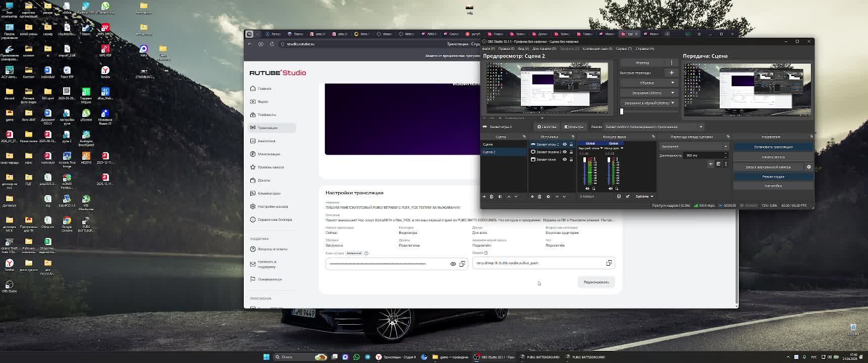This screenshot has width=868, height=363.
Task: Reveal stream key with eye icon
Action: click(x=453, y=264)
